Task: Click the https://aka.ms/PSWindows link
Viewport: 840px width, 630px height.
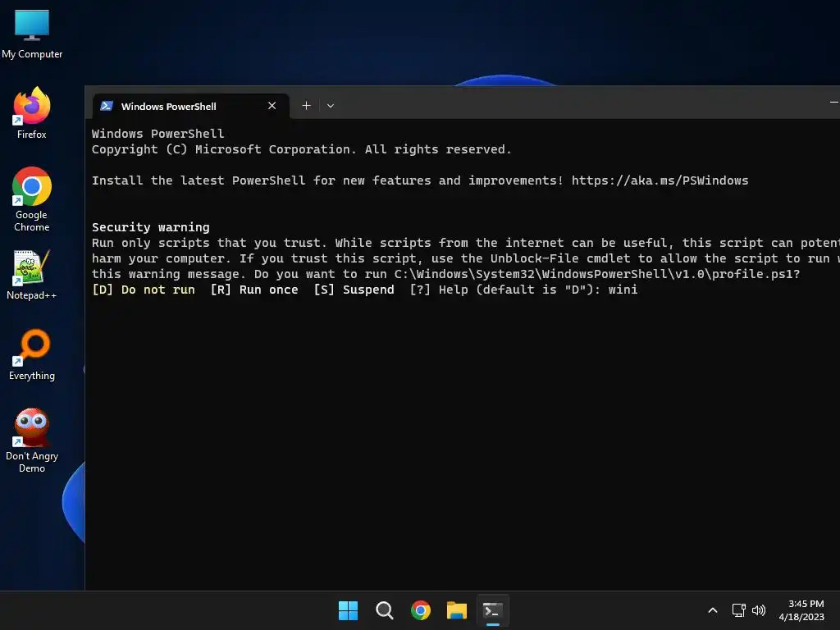Action: click(x=660, y=180)
